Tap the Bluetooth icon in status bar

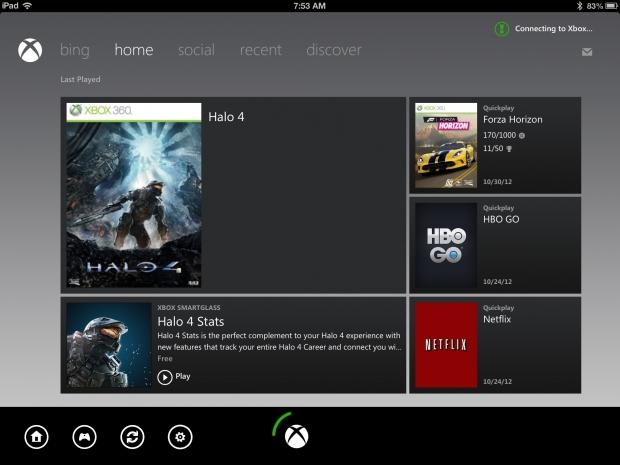click(x=580, y=6)
